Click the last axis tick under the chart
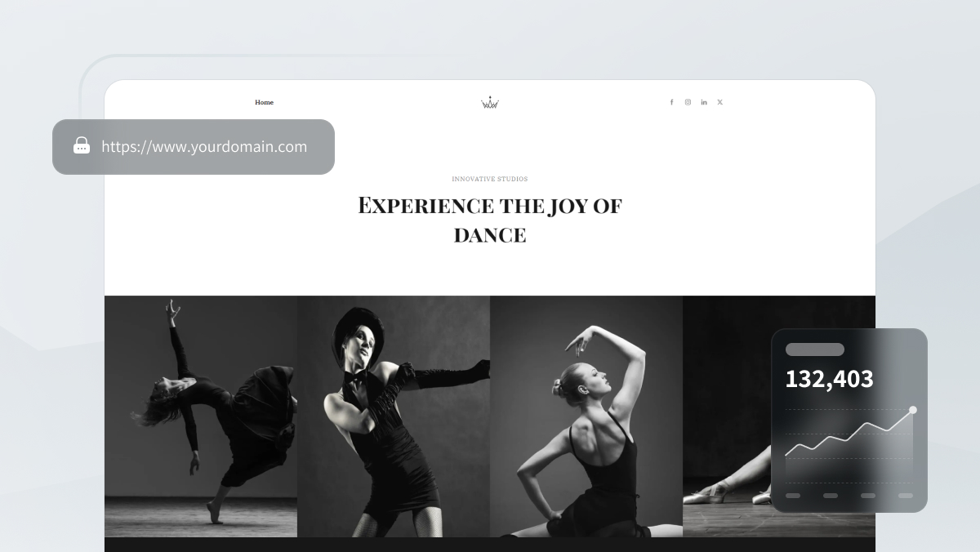 tap(906, 496)
